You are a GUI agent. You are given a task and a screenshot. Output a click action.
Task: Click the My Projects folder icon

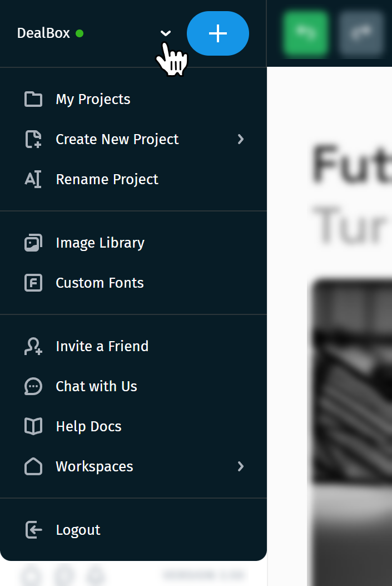(33, 100)
